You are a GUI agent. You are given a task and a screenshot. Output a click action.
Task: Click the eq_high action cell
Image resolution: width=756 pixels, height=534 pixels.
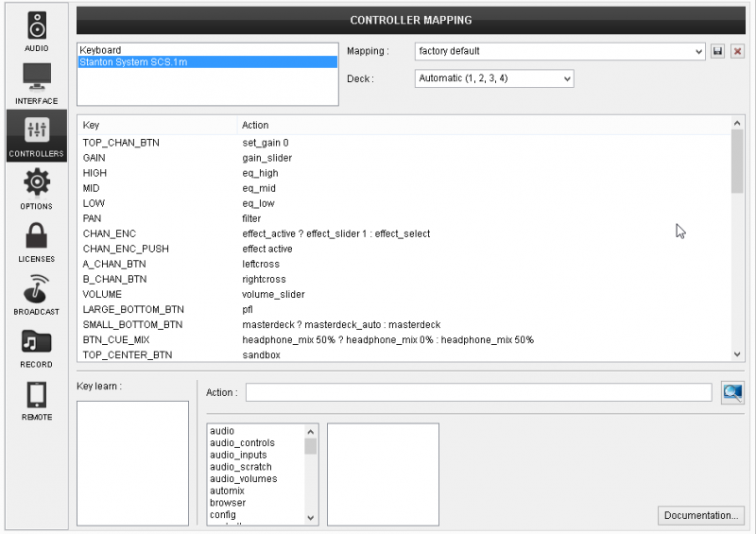[x=260, y=173]
